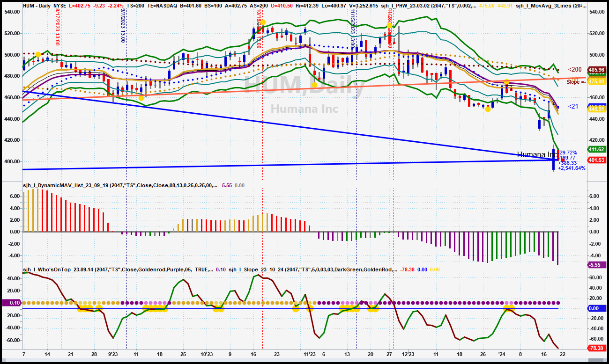Click the 485.96 dark red price tag

coord(596,70)
